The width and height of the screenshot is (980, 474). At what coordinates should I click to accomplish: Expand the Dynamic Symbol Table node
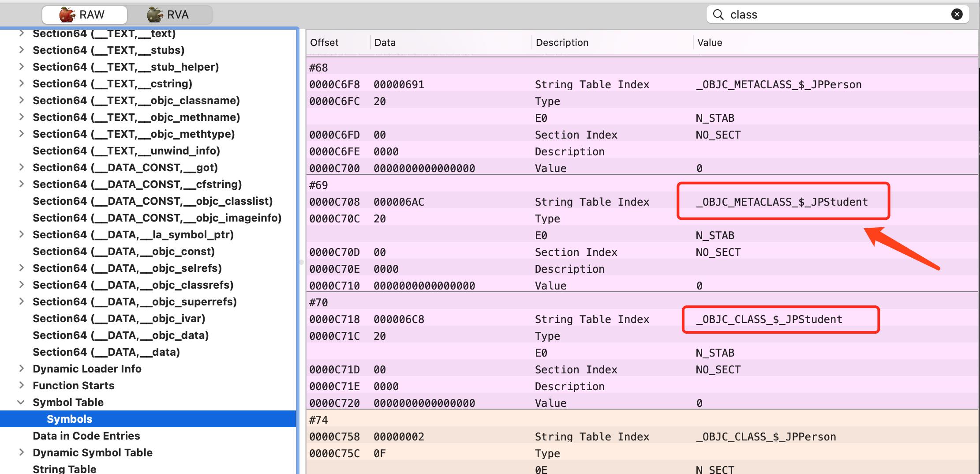coord(21,452)
